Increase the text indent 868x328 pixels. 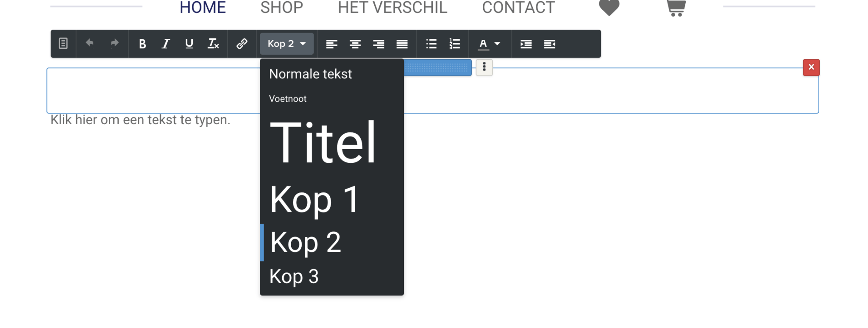click(x=526, y=44)
